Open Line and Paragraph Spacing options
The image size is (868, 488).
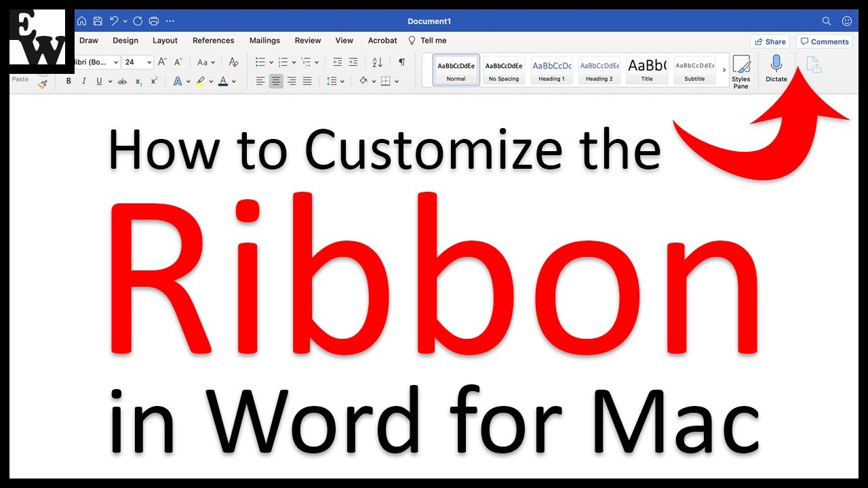(335, 81)
